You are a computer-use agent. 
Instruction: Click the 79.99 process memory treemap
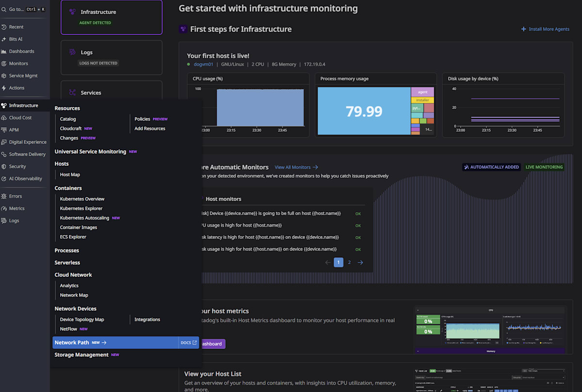(x=364, y=111)
